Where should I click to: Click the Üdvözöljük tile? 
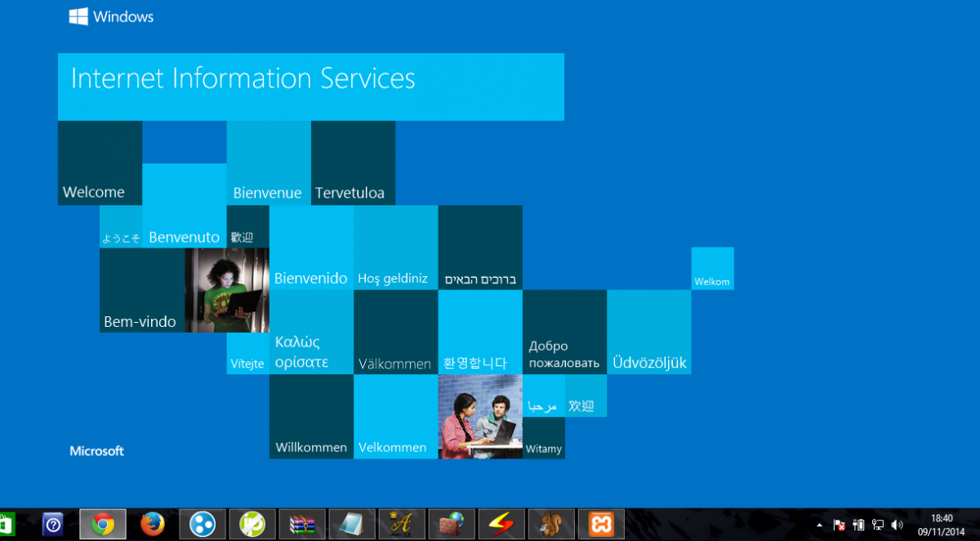point(649,332)
